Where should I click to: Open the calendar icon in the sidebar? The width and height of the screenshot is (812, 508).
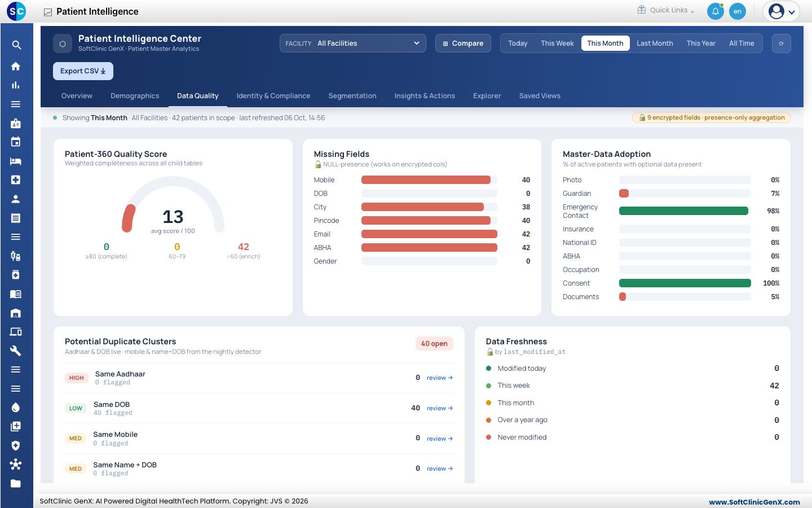tap(16, 142)
